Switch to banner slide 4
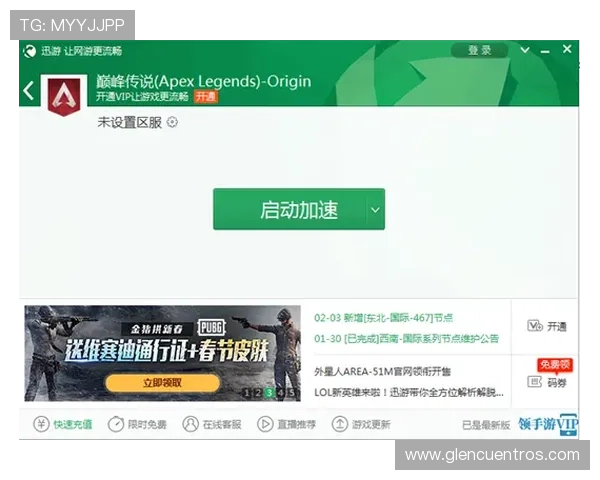This screenshot has width=600, height=480. tap(280, 393)
